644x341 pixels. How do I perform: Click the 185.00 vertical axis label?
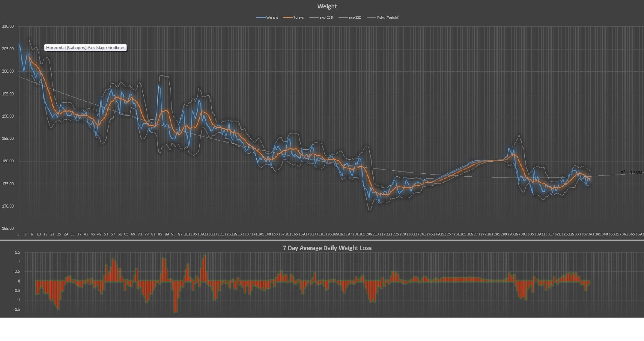[8, 139]
